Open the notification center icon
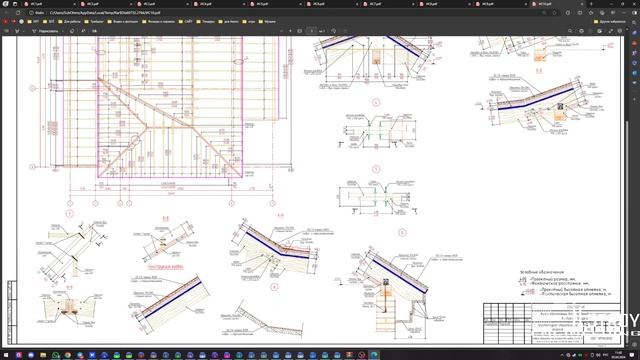The width and height of the screenshot is (640, 360). [x=632, y=355]
